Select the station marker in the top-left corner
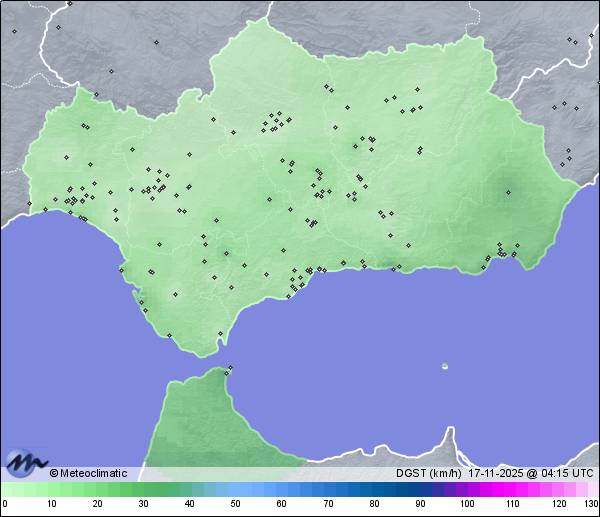The height and width of the screenshot is (517, 600). pyautogui.click(x=15, y=31)
